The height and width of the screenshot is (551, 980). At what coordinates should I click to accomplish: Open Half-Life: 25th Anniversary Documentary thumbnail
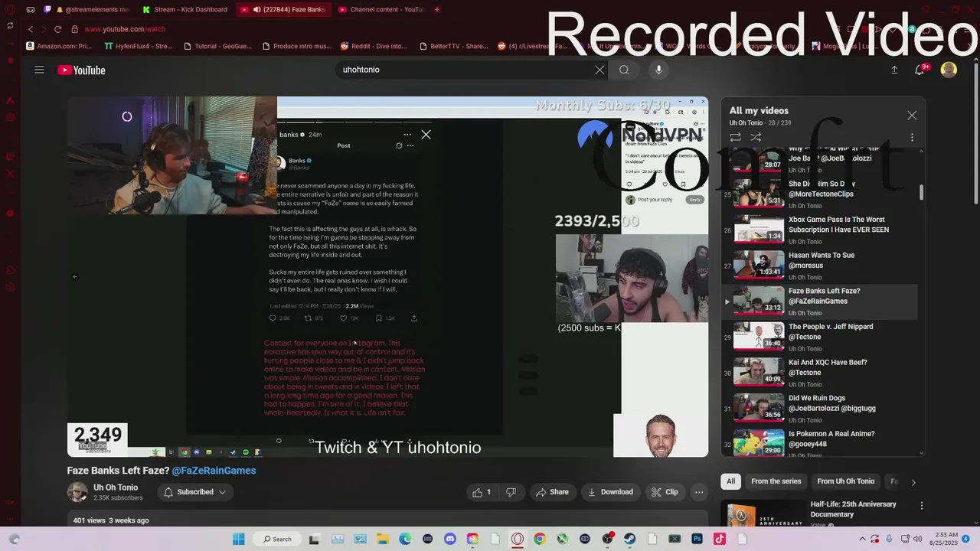pyautogui.click(x=763, y=514)
